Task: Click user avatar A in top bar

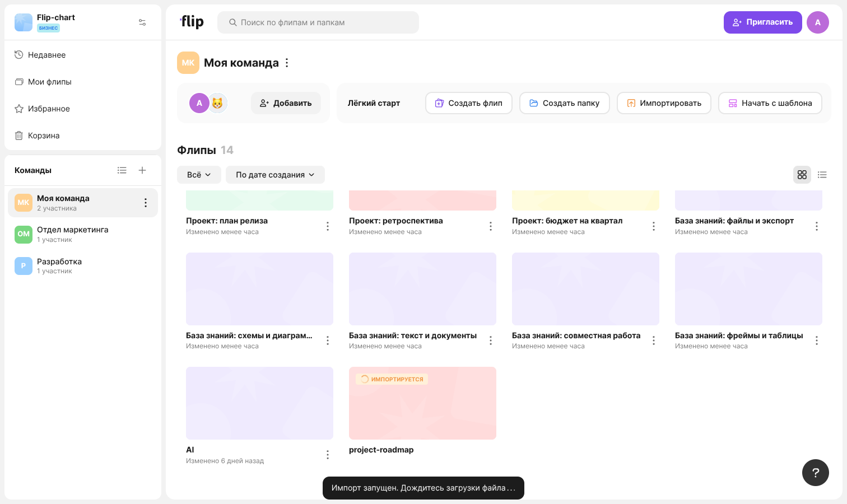Action: point(818,22)
